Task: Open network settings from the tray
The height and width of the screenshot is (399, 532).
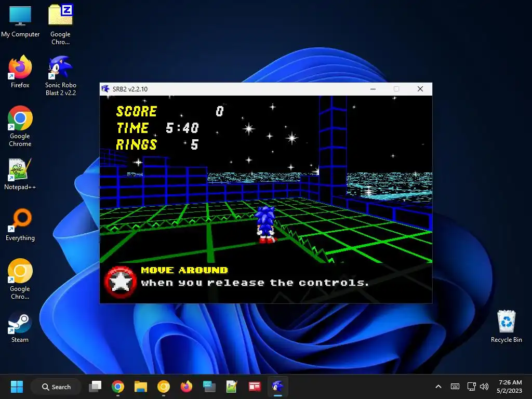Action: coord(471,387)
